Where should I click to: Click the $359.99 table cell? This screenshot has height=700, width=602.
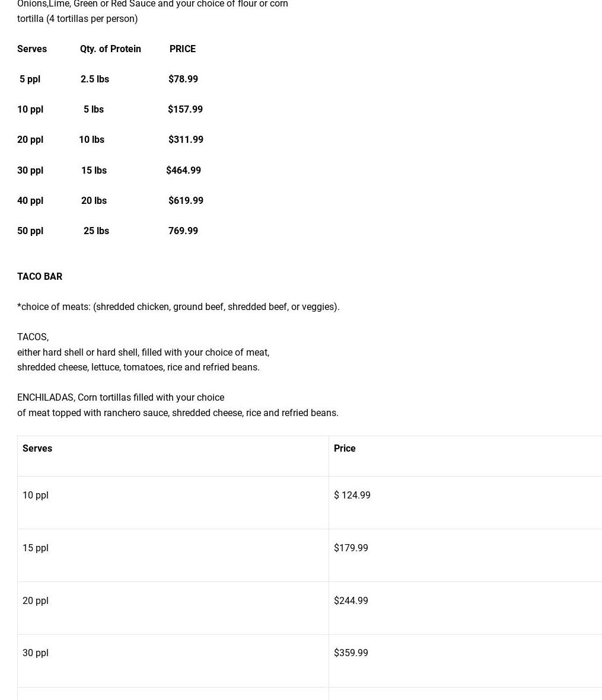[351, 653]
